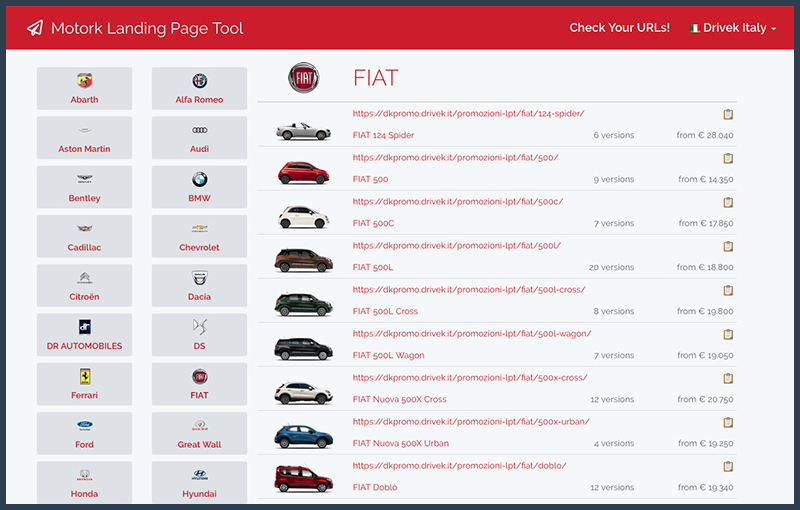Click the FIAT Nuova 500X Cross thumbnail
The height and width of the screenshot is (510, 800).
coord(302,393)
